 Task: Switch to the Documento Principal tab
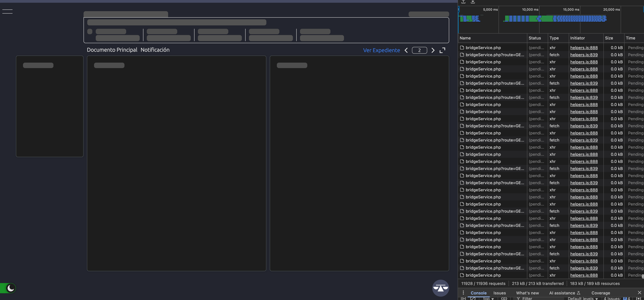point(112,50)
